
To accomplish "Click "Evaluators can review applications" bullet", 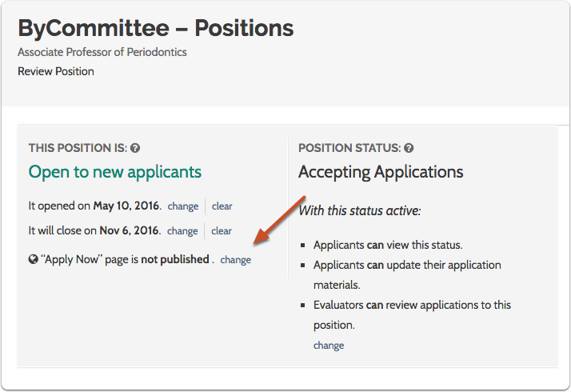I will coord(412,314).
